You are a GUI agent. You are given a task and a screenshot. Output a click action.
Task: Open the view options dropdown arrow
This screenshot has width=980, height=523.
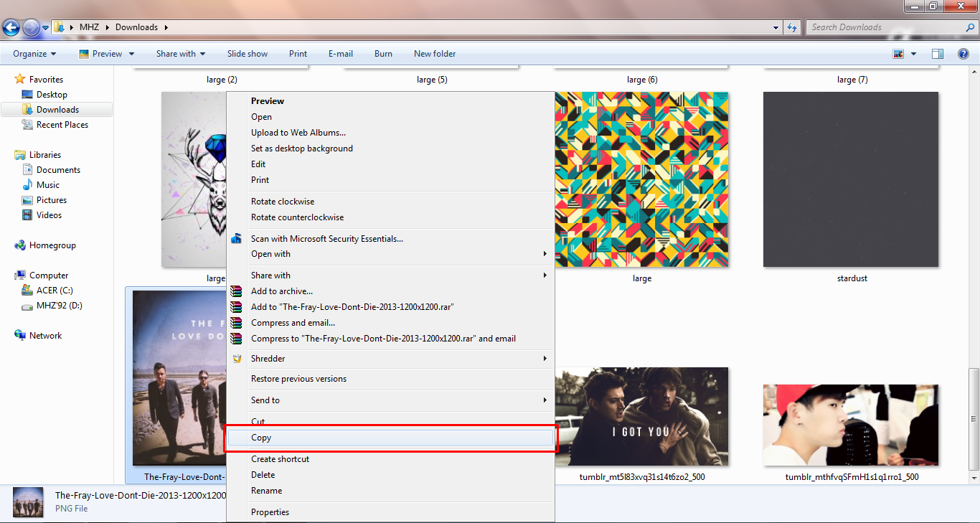pyautogui.click(x=913, y=54)
